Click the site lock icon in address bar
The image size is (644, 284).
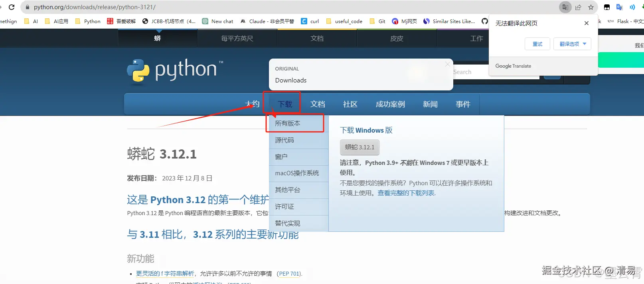click(28, 7)
